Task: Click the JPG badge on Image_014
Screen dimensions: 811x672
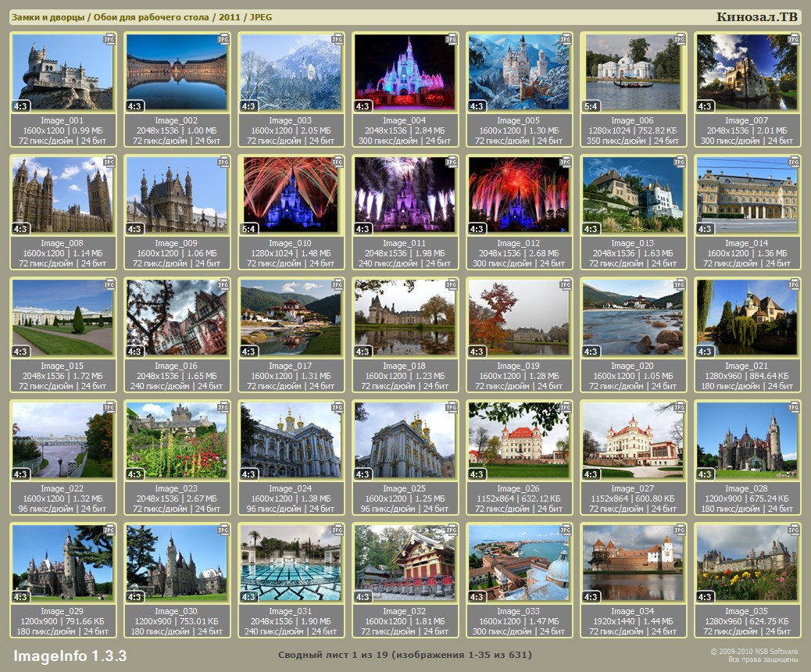Action: tap(794, 162)
